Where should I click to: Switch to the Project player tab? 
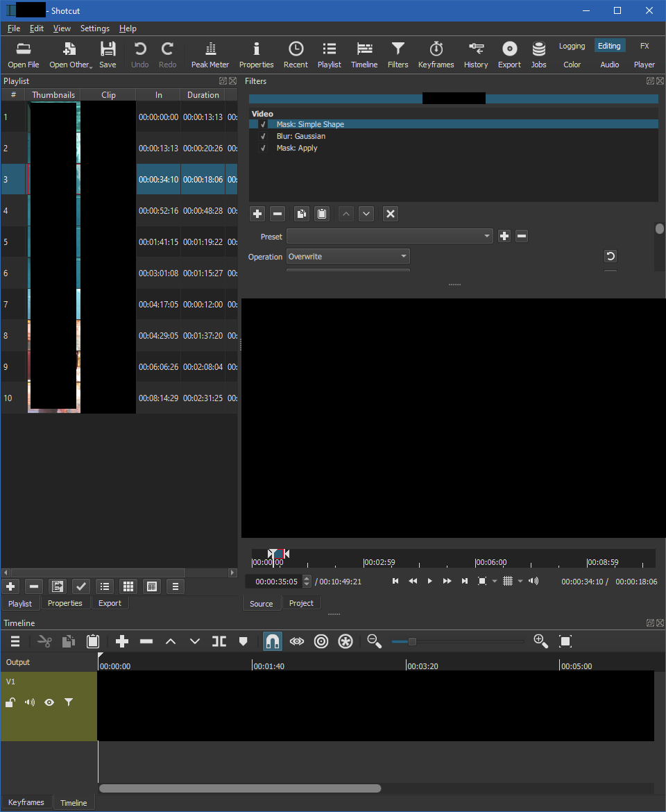point(301,603)
